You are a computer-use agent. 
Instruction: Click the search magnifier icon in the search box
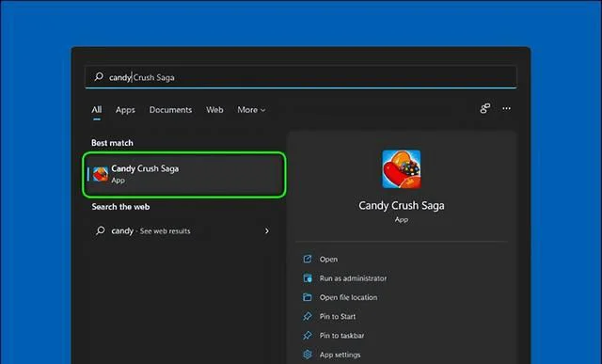coord(99,77)
